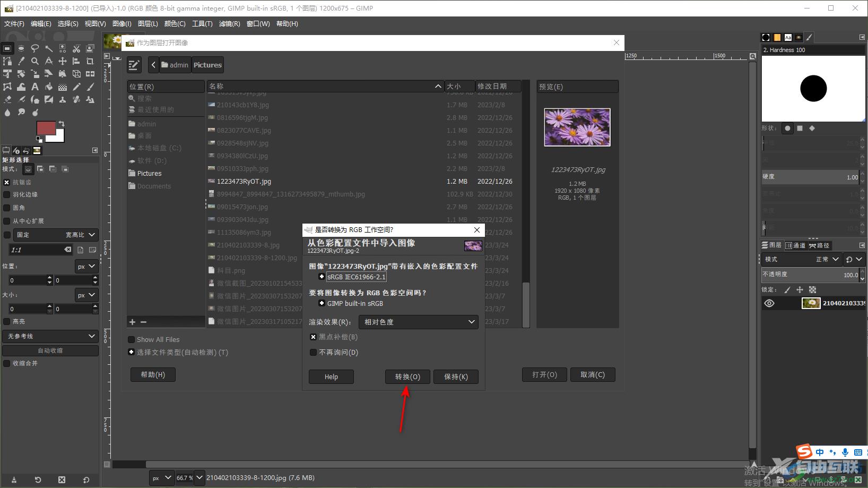Select the Paintbrush tool in the toolbox
This screenshot has width=868, height=488.
tap(90, 87)
